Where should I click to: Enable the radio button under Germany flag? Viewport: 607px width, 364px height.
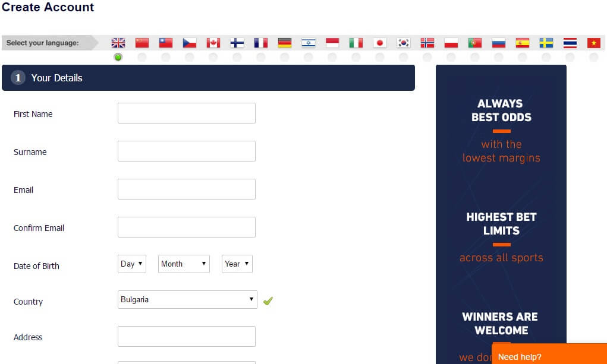point(285,57)
